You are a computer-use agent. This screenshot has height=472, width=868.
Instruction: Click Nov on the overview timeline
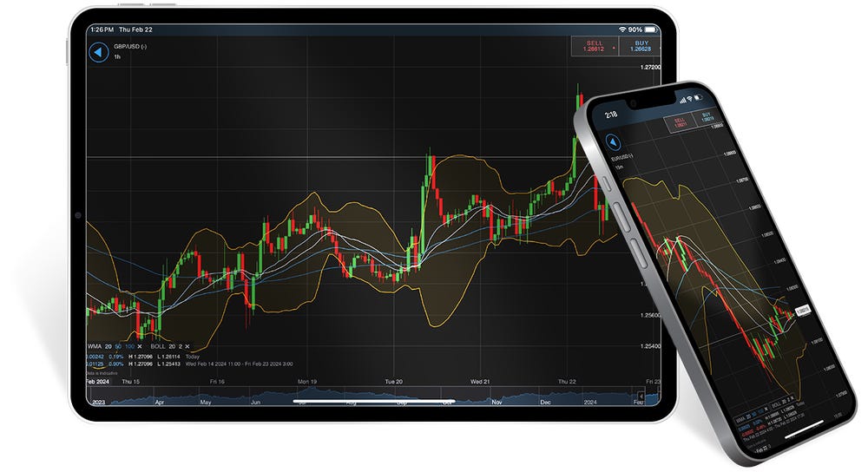coord(496,403)
